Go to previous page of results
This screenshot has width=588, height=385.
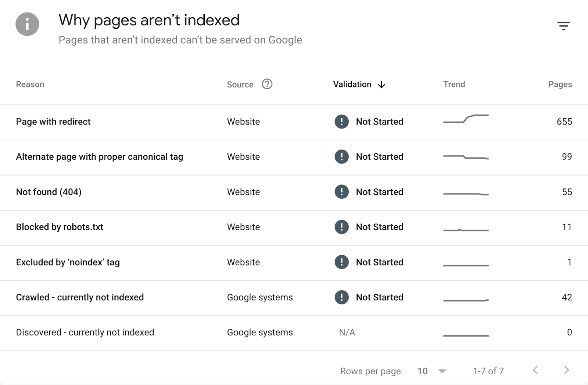coord(535,370)
